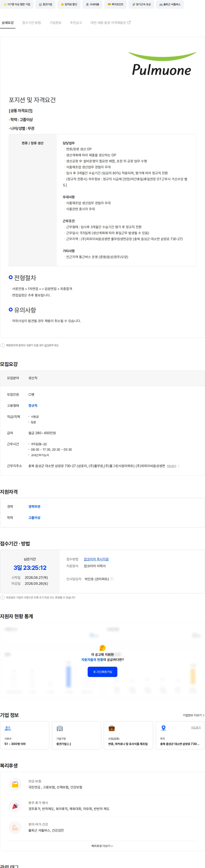205x868 pixels.
Task: Click 면류, 마카로니 및 유사식품 제조업 text
Action: [128, 744]
